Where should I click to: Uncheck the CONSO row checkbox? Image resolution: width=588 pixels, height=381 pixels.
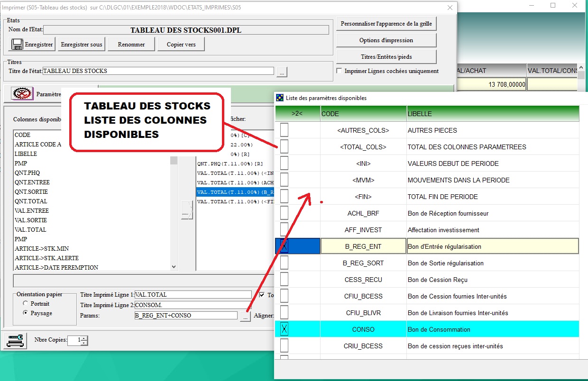click(284, 329)
